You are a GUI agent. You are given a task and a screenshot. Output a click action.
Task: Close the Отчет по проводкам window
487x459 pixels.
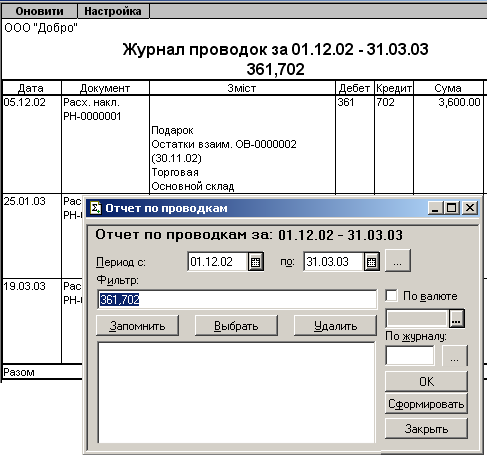coord(470,208)
